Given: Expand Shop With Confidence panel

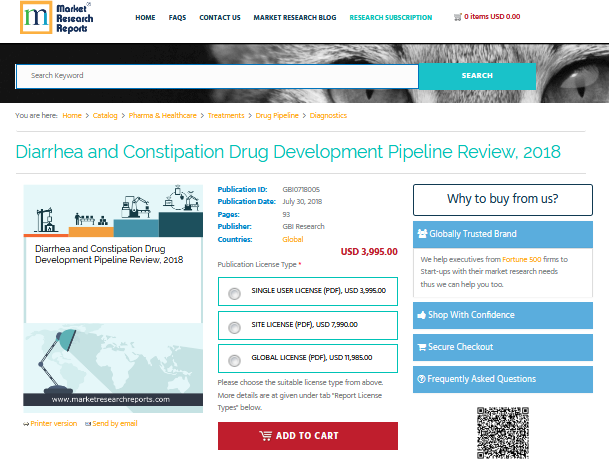Looking at the screenshot, I should 503,315.
